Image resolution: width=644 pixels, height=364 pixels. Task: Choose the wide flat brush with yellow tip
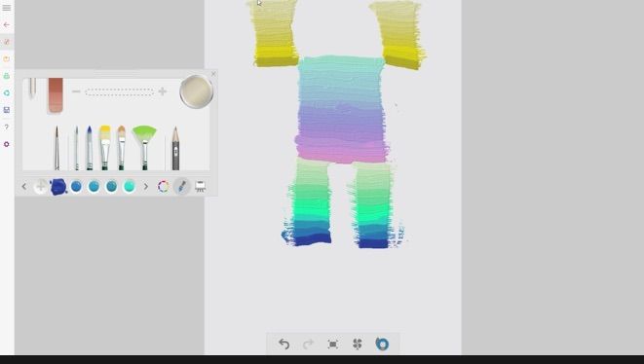[104, 147]
